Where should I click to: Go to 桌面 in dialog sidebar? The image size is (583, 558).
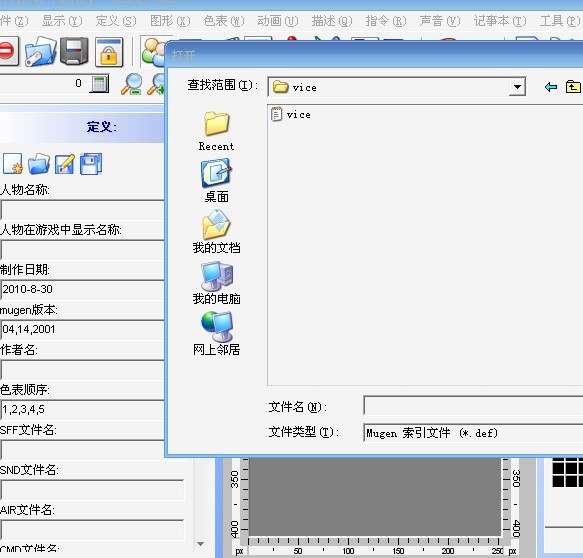pos(216,181)
